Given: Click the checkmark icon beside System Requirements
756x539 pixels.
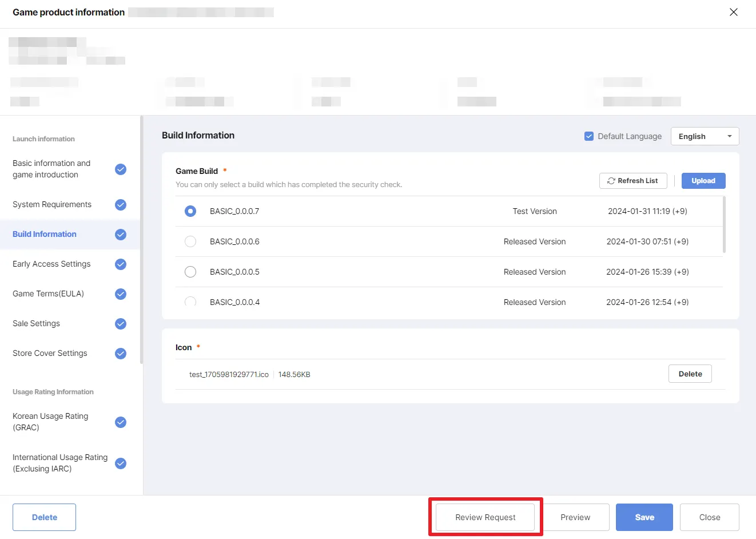Looking at the screenshot, I should [121, 205].
